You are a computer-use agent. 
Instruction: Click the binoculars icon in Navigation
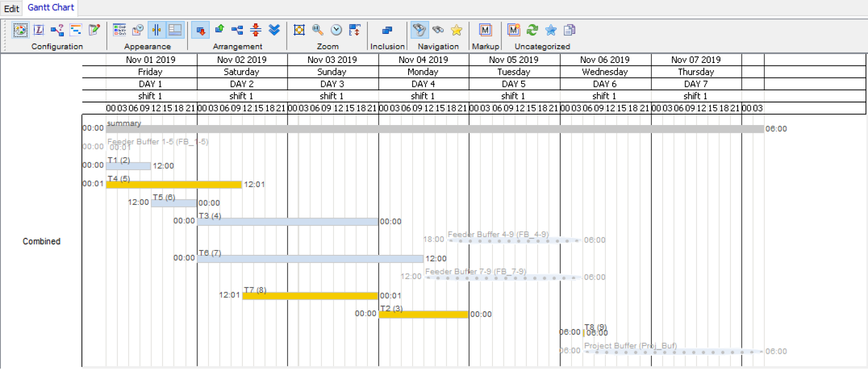(438, 30)
